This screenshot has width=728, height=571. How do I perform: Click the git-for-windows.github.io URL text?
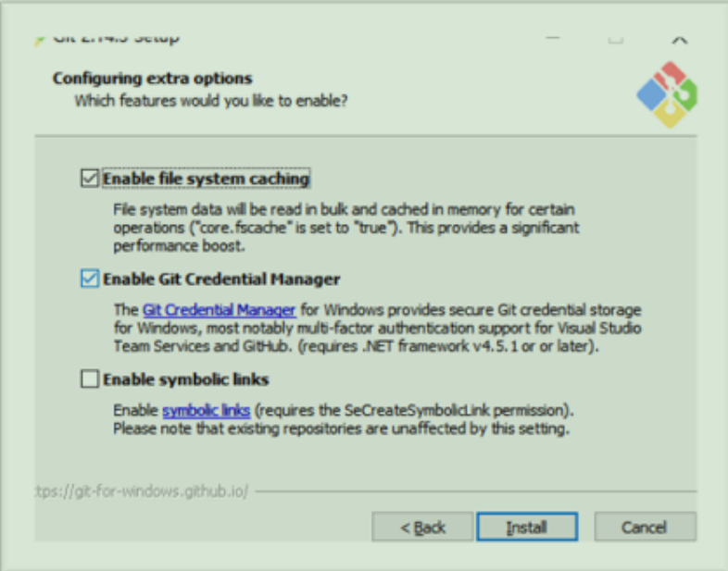click(142, 490)
